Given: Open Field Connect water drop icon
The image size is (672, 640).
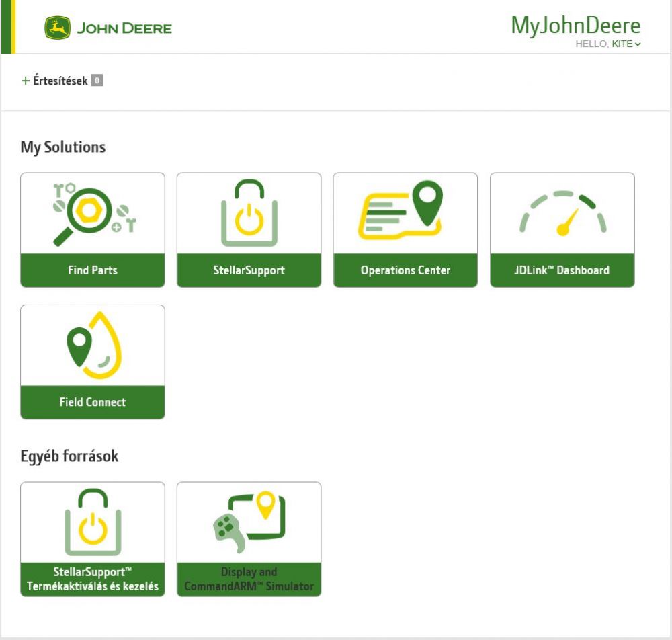Looking at the screenshot, I should (x=94, y=346).
